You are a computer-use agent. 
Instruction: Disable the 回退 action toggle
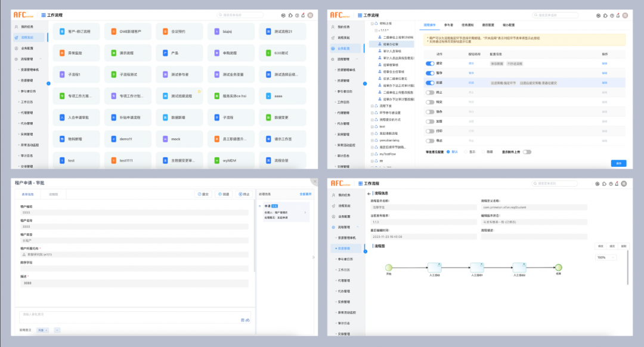[x=430, y=83]
